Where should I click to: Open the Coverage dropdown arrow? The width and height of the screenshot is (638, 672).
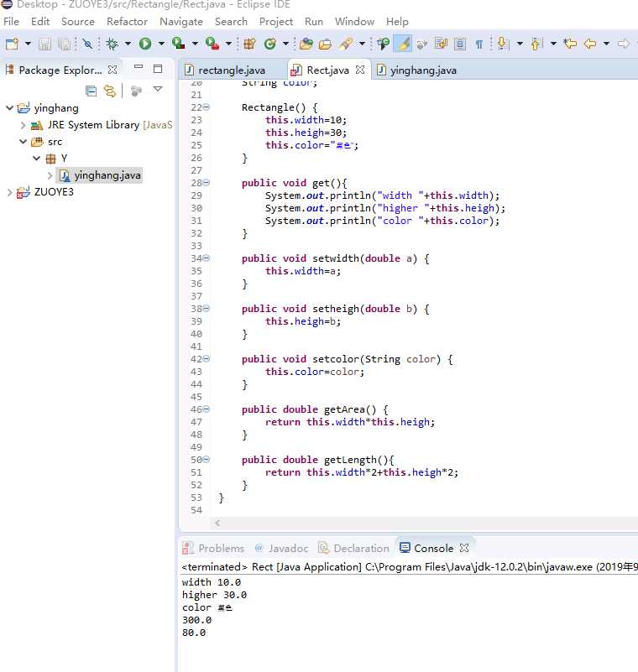tap(195, 44)
